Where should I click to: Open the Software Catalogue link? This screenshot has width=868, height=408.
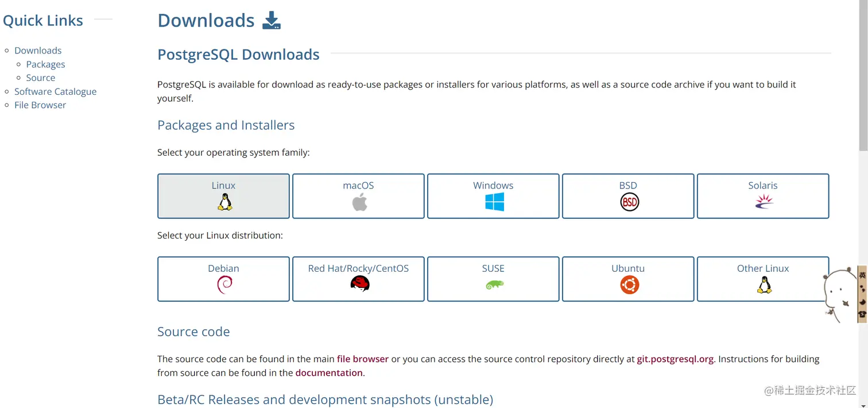[55, 91]
